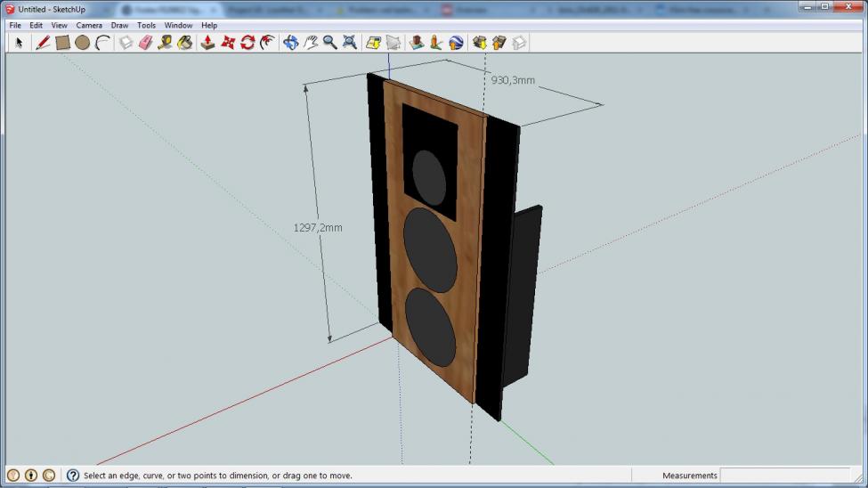
Task: Click the Photo Textures icon
Action: click(436, 43)
